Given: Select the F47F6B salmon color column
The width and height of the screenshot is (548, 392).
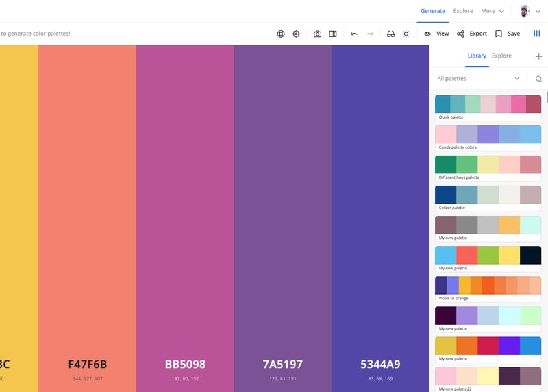Looking at the screenshot, I should pyautogui.click(x=87, y=206).
